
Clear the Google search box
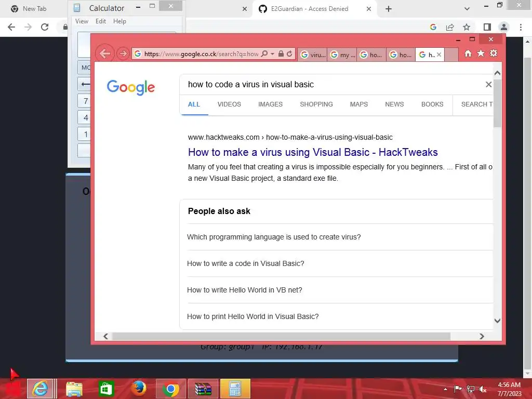[488, 85]
